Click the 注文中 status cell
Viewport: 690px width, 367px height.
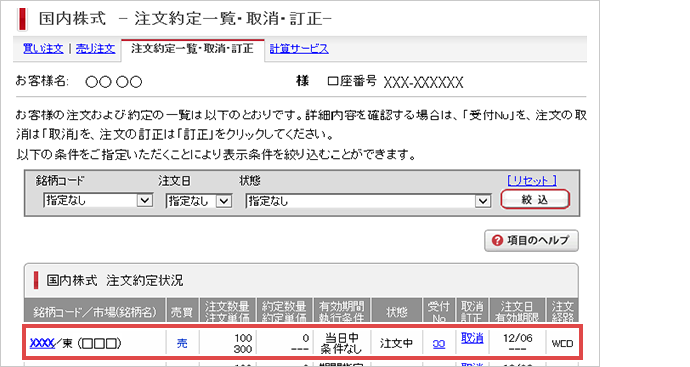(x=396, y=343)
